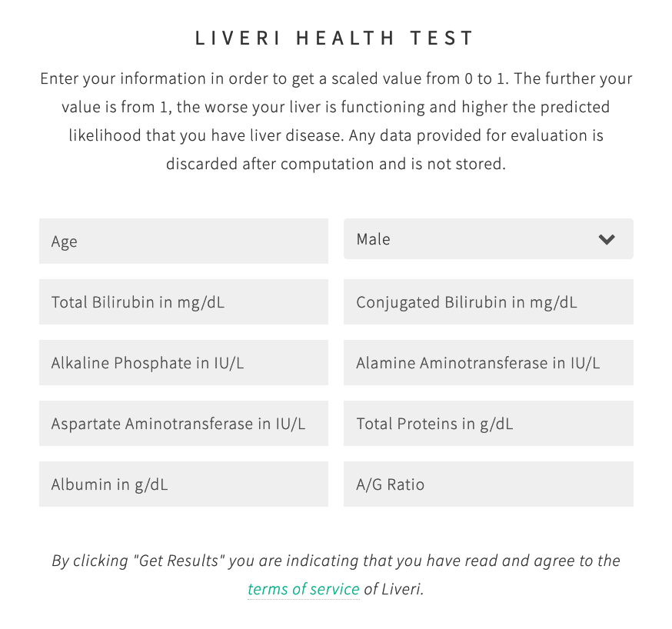Focus the Alkaline Phosphate in IU/L field
The height and width of the screenshot is (629, 672).
[x=184, y=362]
